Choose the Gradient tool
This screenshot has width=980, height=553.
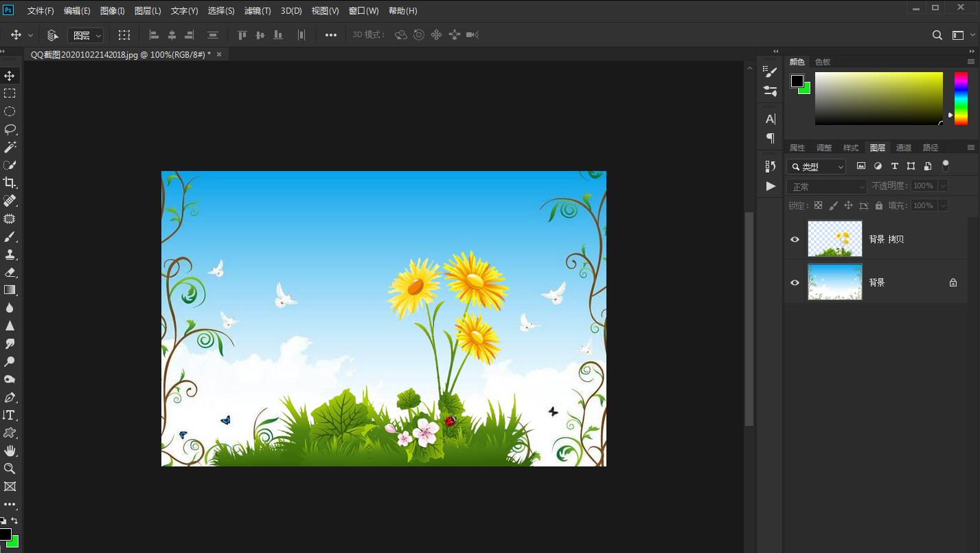pyautogui.click(x=10, y=290)
